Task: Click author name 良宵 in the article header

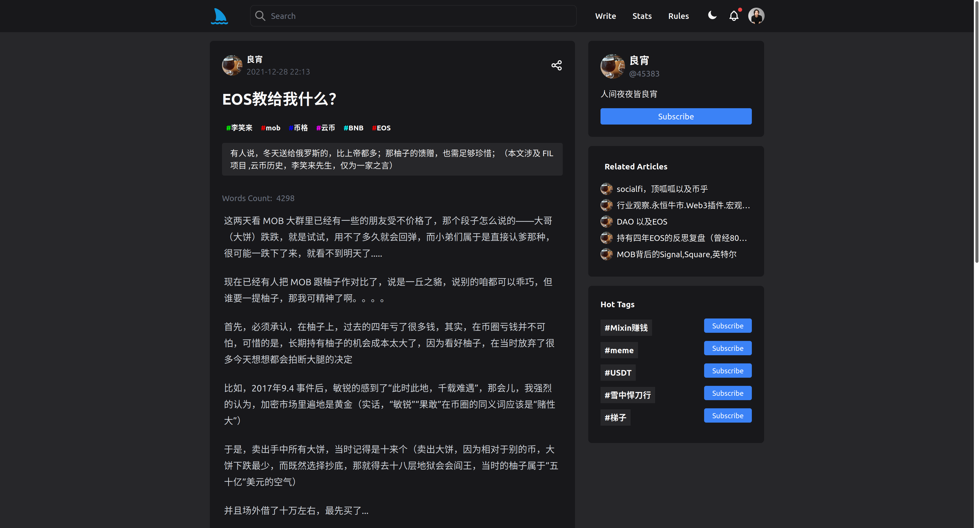Action: 254,59
